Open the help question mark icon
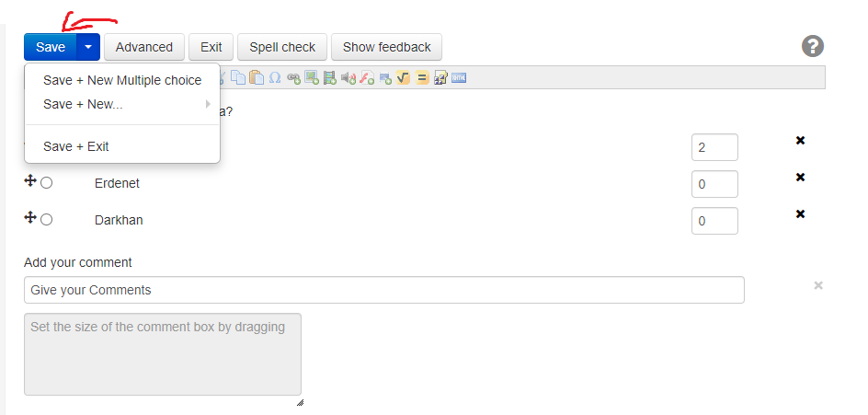 (812, 47)
